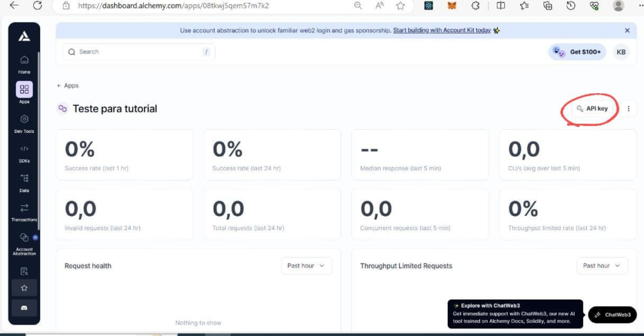Click the Throughput Limited Requests heading
Screen dimensions: 644x336
(406, 266)
